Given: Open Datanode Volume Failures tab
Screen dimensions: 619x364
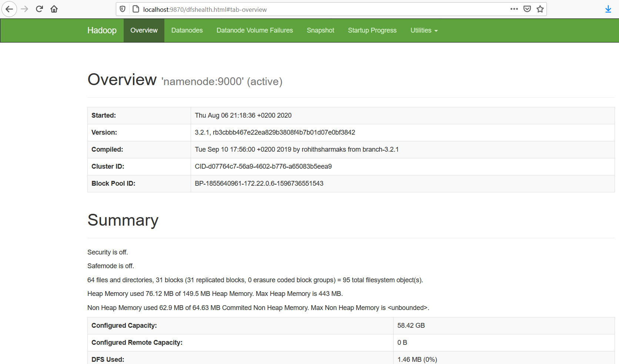Looking at the screenshot, I should [x=255, y=30].
